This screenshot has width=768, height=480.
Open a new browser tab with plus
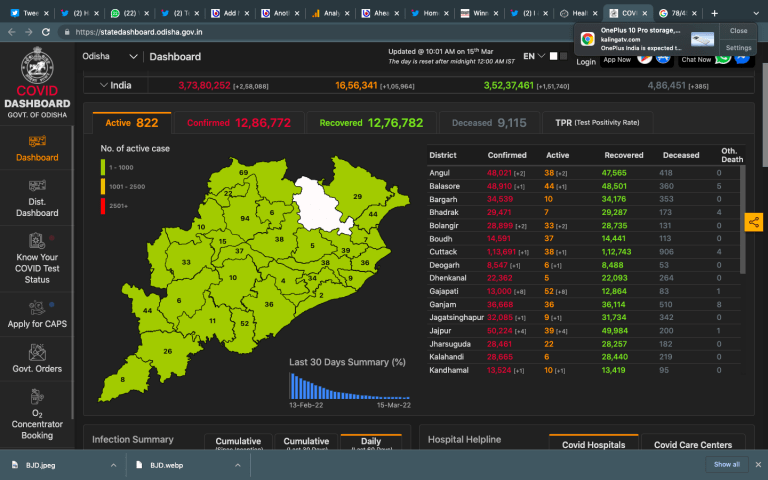(715, 13)
